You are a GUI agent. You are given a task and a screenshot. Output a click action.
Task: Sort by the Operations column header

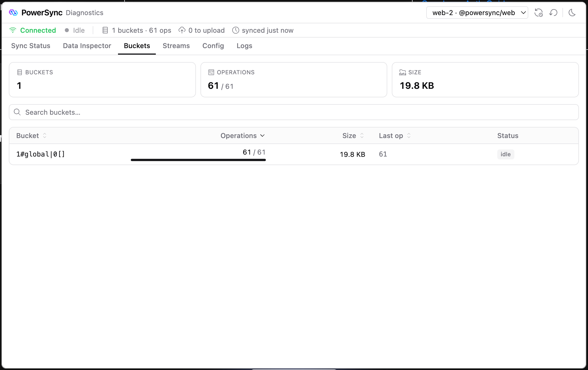243,136
